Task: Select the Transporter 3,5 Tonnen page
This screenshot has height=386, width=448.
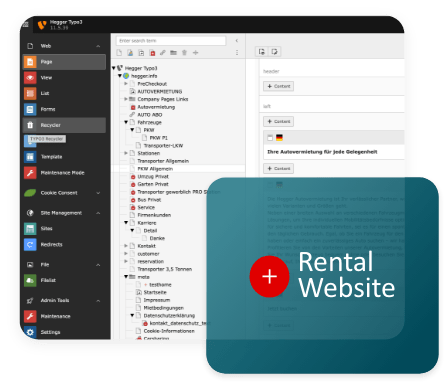Action: tap(165, 269)
